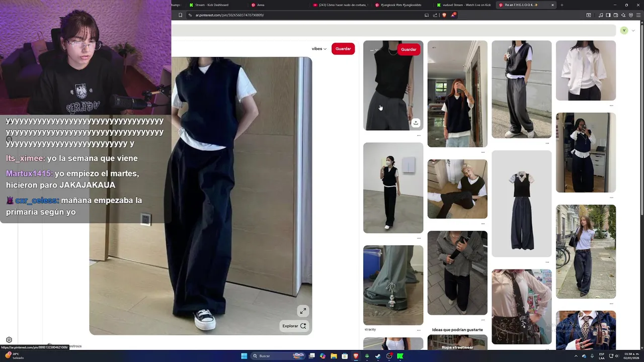Open the green pants with boots pin
Screen dimensions: 644x362
pos(393,285)
